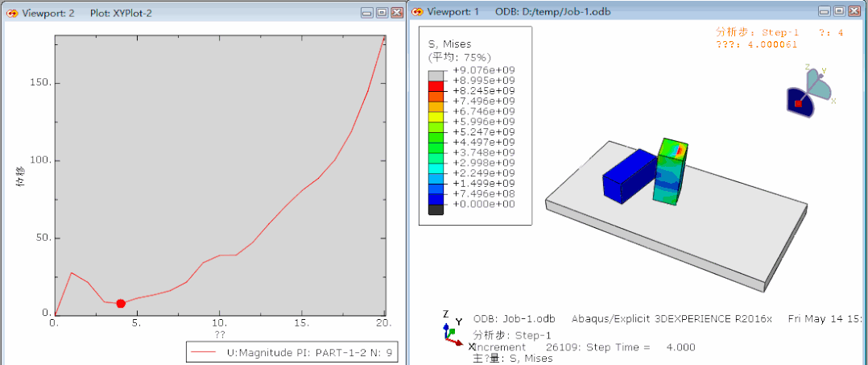
Task: Click the Viewport: 2 title text
Action: tap(48, 13)
